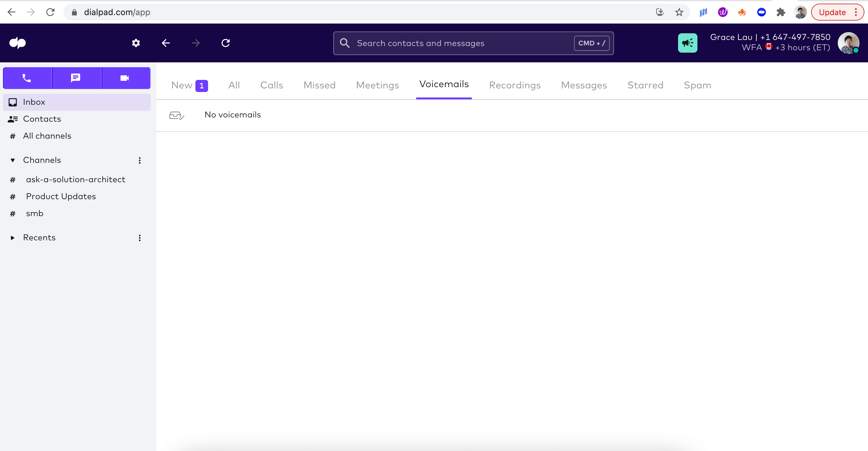This screenshot has height=451, width=868.
Task: Expand the Recents section
Action: 12,238
